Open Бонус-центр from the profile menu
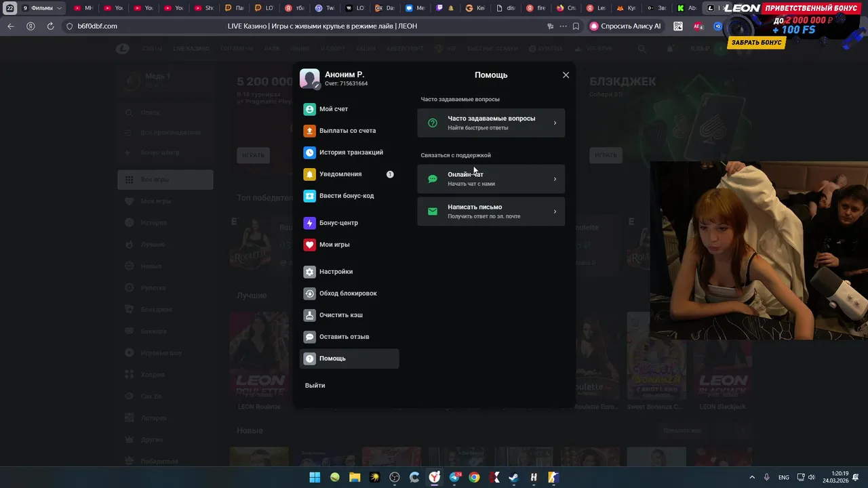Image resolution: width=868 pixels, height=488 pixels. tap(349, 223)
